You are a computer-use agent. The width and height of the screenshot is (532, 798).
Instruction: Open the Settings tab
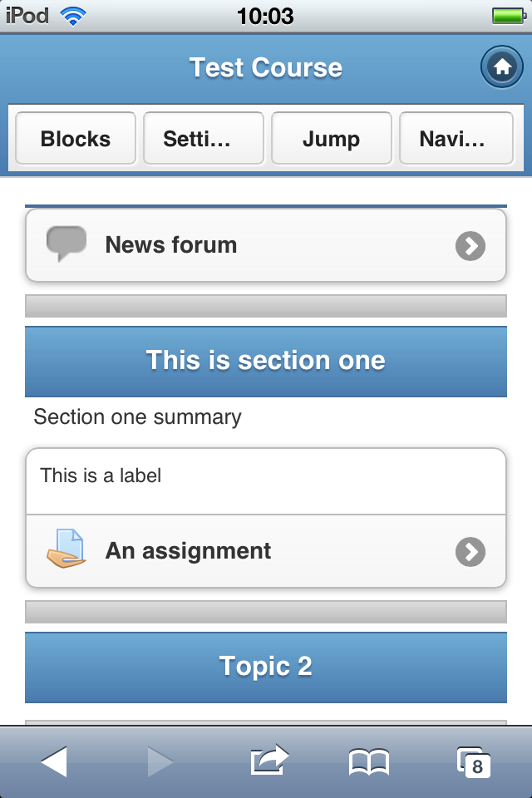(204, 139)
